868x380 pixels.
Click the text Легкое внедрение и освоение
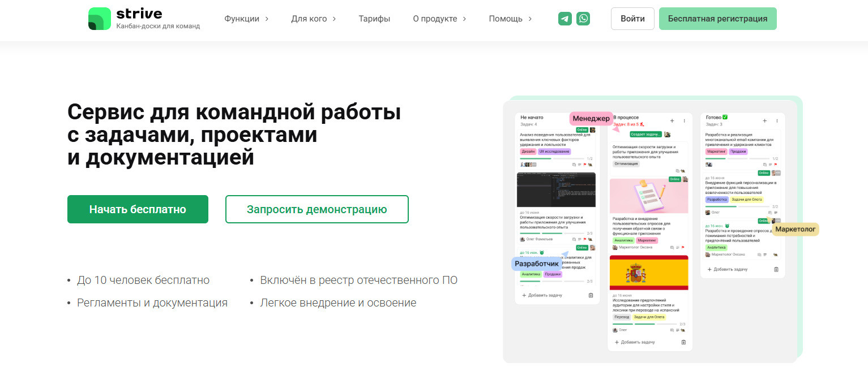click(x=338, y=303)
